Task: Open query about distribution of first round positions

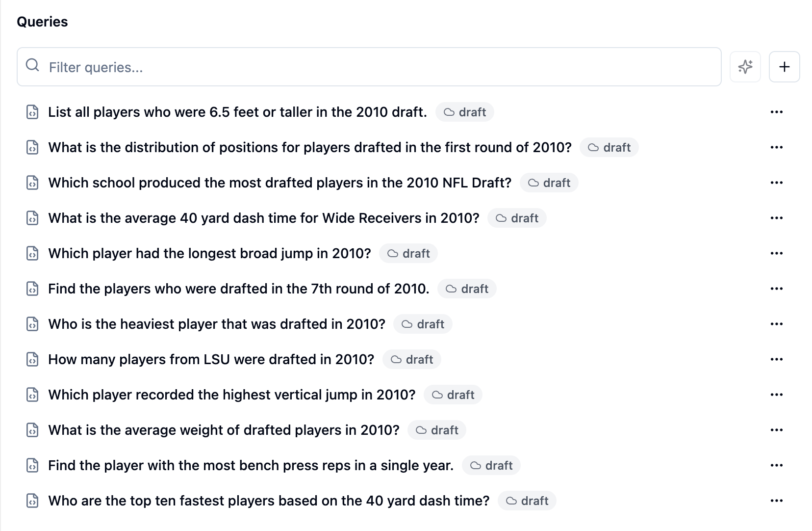Action: click(310, 147)
